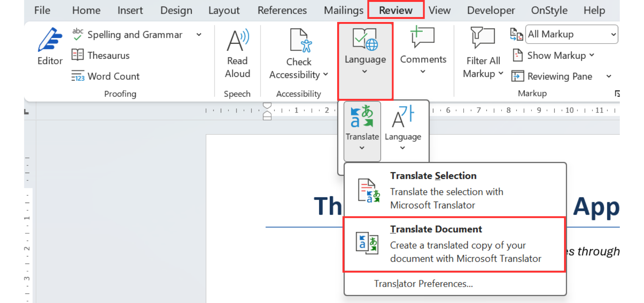644x303 pixels.
Task: Click the Spelling and Grammar abc icon
Action: [x=78, y=34]
